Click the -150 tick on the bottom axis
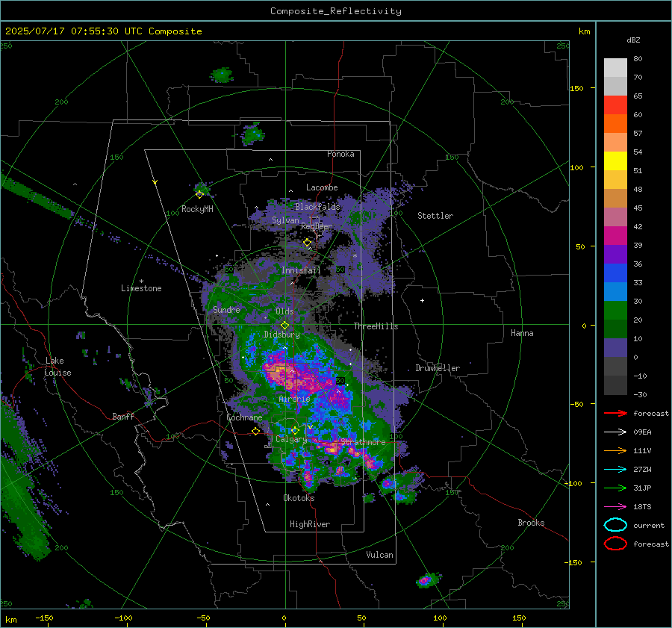The width and height of the screenshot is (672, 628). pos(44,618)
